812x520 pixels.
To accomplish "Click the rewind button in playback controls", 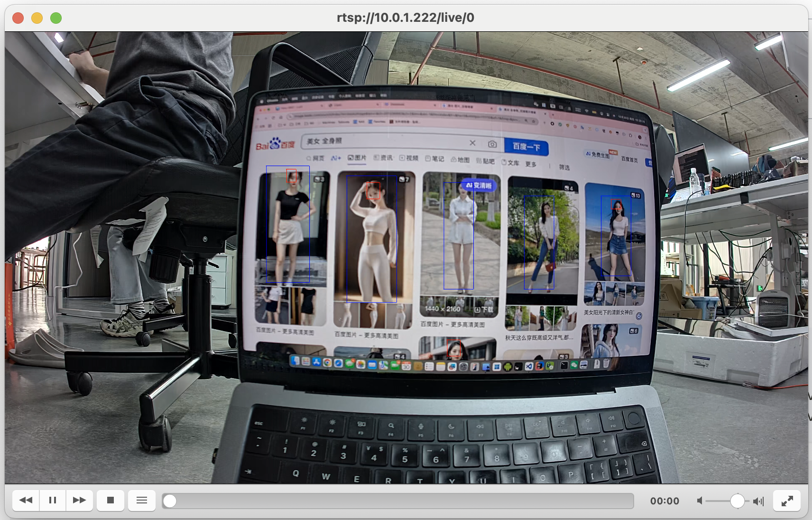I will coord(26,500).
